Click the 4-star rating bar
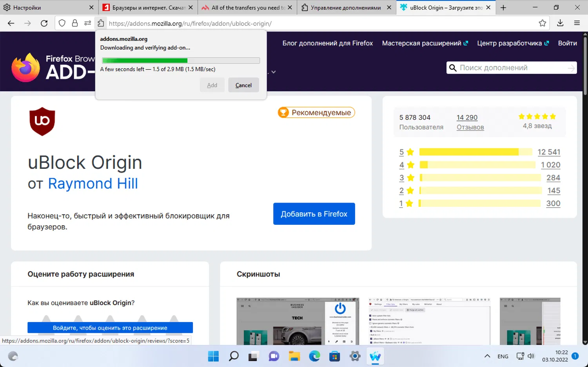The height and width of the screenshot is (367, 588). pyautogui.click(x=477, y=165)
